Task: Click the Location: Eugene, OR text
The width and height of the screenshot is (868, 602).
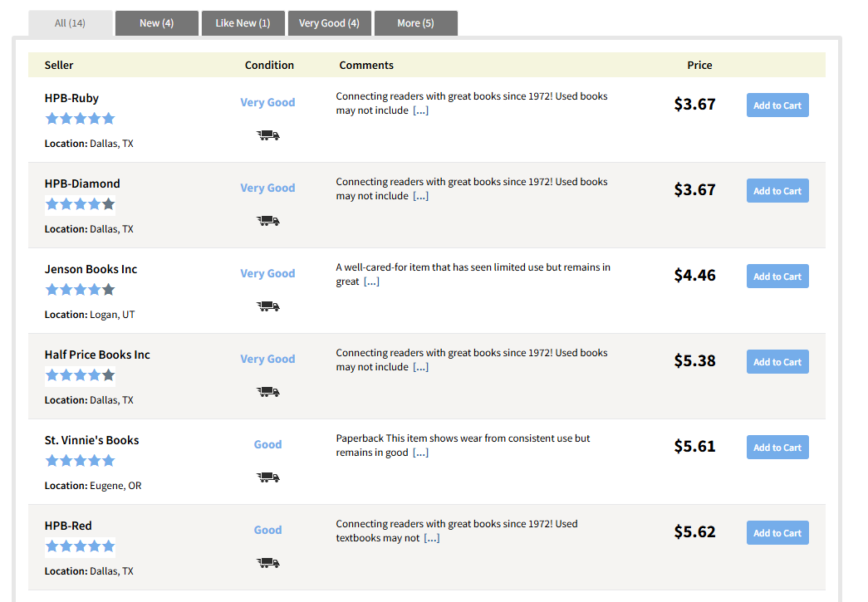Action: coord(93,486)
